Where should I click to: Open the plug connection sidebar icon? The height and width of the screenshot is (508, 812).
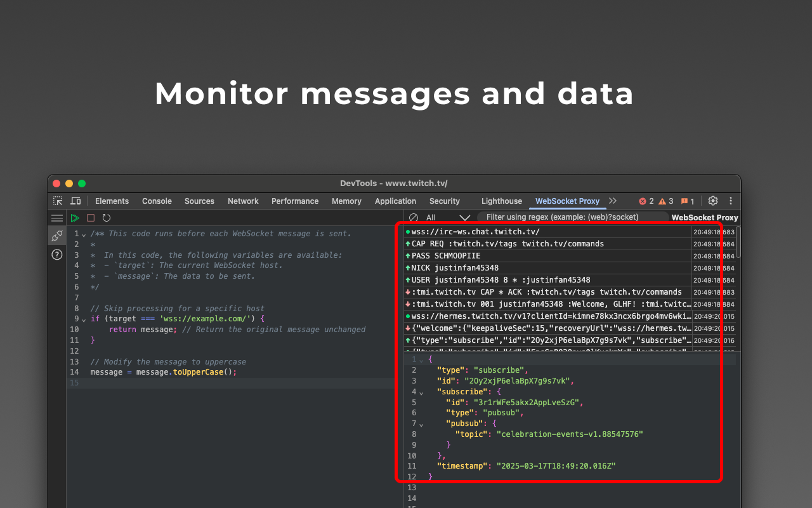click(x=57, y=236)
